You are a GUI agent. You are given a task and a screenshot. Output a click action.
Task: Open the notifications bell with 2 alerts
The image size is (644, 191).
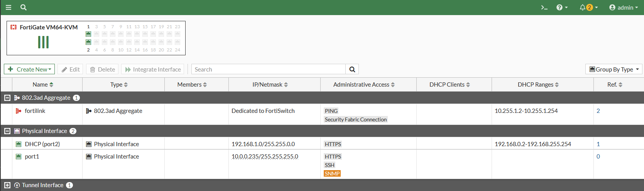pyautogui.click(x=588, y=7)
